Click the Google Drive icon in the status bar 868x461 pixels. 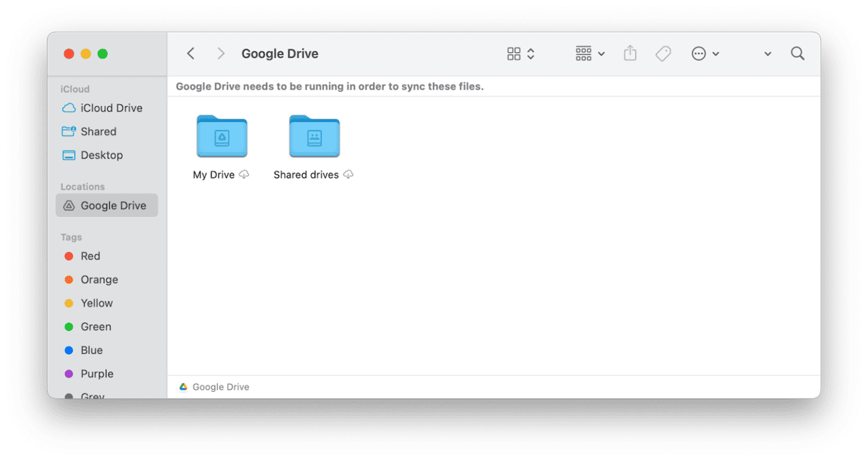pyautogui.click(x=183, y=386)
